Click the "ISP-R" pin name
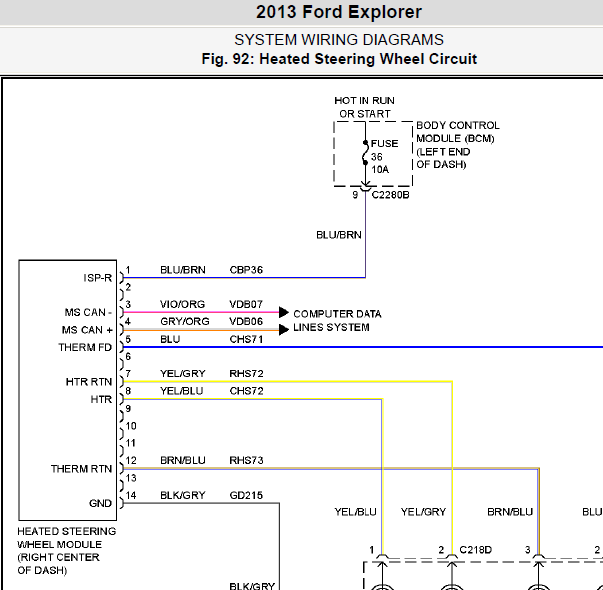Viewport: 603px width, 590px height. tap(98, 278)
